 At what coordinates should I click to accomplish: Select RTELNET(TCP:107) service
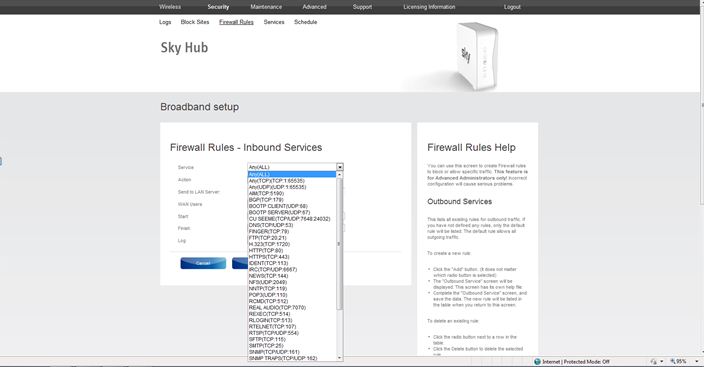292,327
